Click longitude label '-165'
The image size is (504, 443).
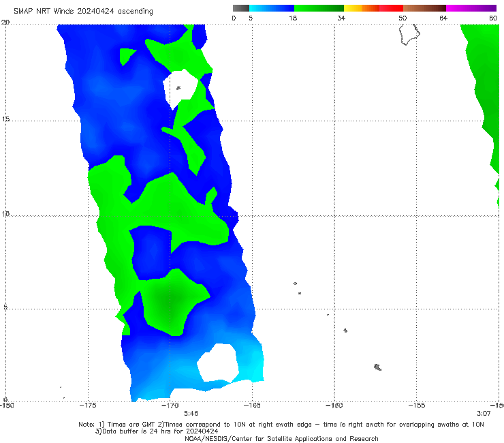click(x=252, y=406)
